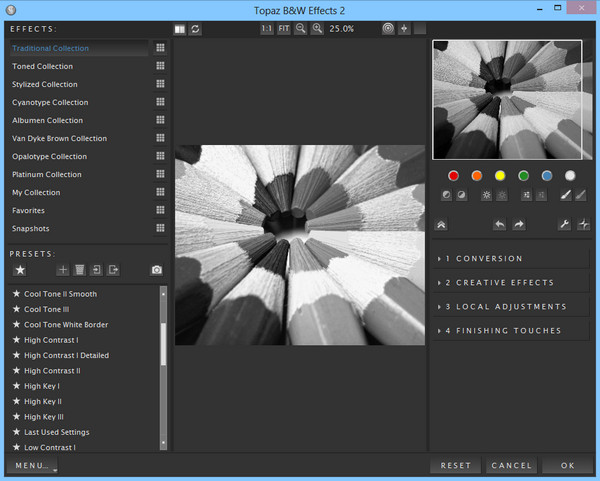Viewport: 600px width, 481px height.
Task: Select the Cyanotype Collection
Action: [50, 103]
